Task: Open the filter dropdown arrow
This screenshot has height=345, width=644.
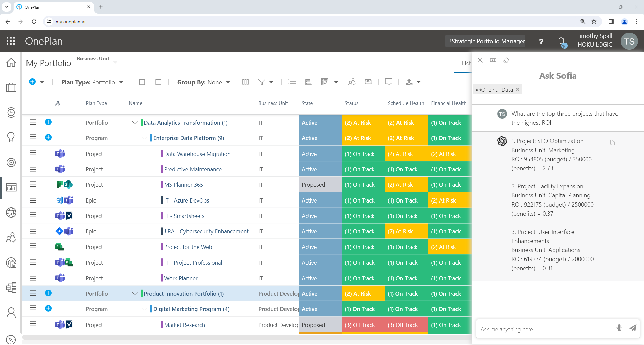Action: click(271, 82)
